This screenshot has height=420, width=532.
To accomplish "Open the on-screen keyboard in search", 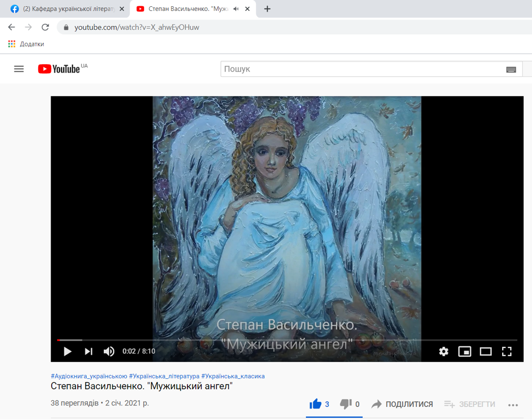I will 512,68.
